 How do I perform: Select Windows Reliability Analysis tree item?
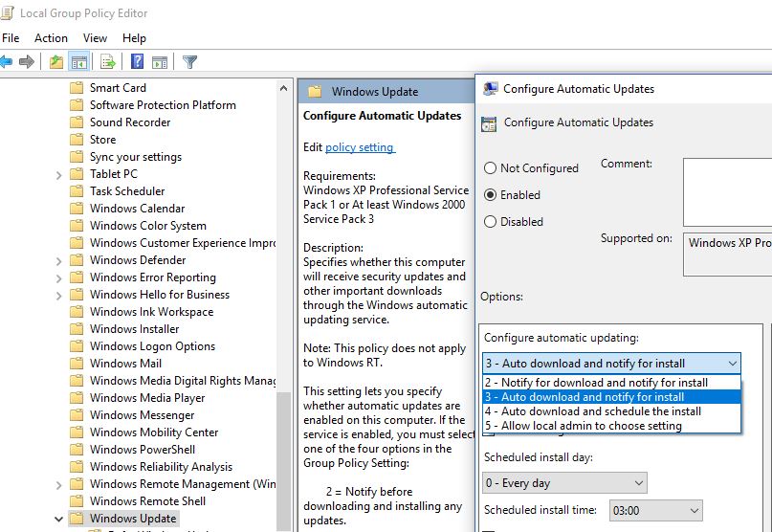(x=161, y=467)
